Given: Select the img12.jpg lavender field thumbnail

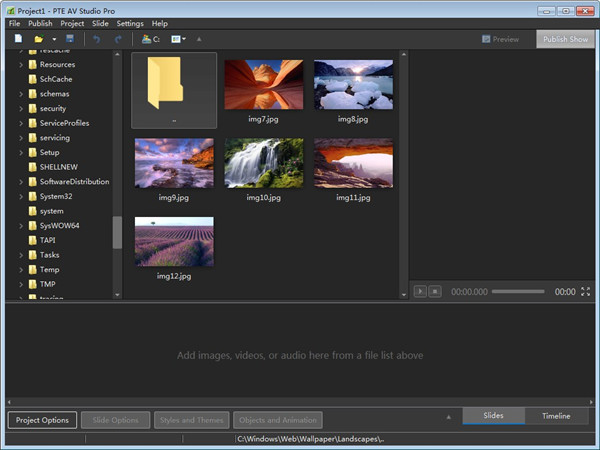Looking at the screenshot, I should point(174,241).
